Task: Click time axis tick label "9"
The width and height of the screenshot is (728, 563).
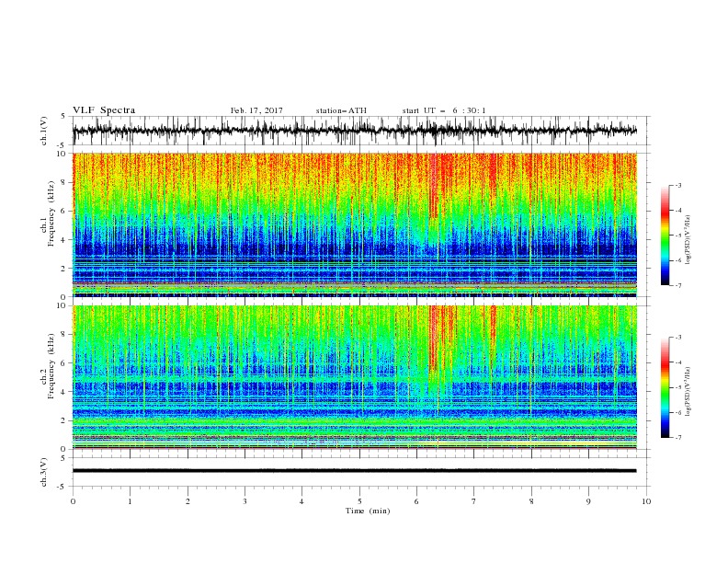Action: pos(588,501)
